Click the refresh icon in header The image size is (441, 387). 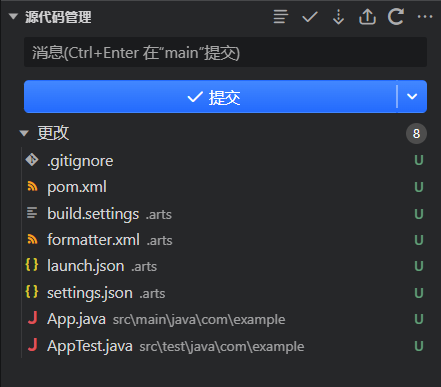(x=396, y=17)
